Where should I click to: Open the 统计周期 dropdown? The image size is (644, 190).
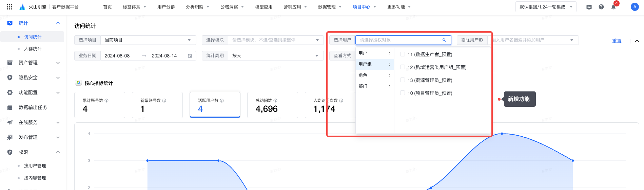[x=276, y=56]
